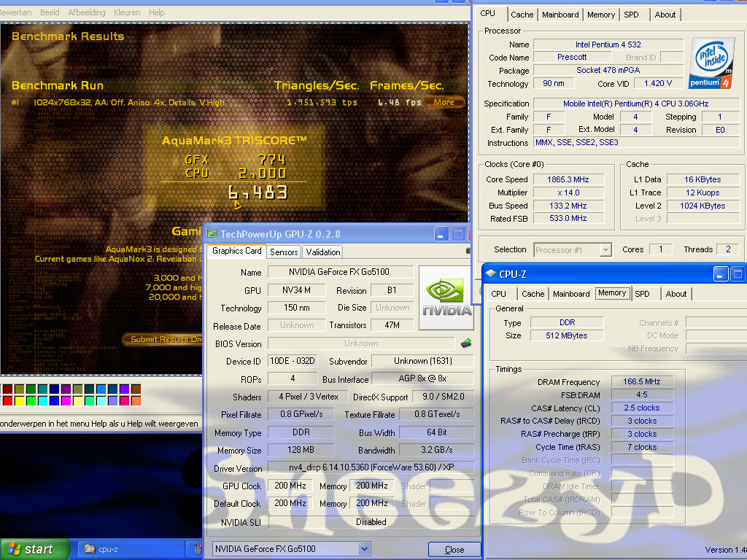Pick the cyan color swatch
The width and height of the screenshot is (747, 560).
click(43, 400)
